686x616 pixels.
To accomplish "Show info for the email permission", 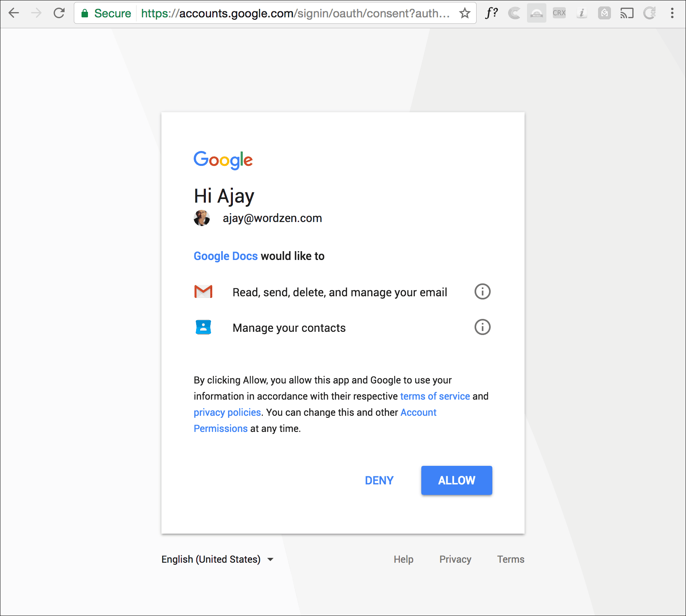I will (482, 291).
